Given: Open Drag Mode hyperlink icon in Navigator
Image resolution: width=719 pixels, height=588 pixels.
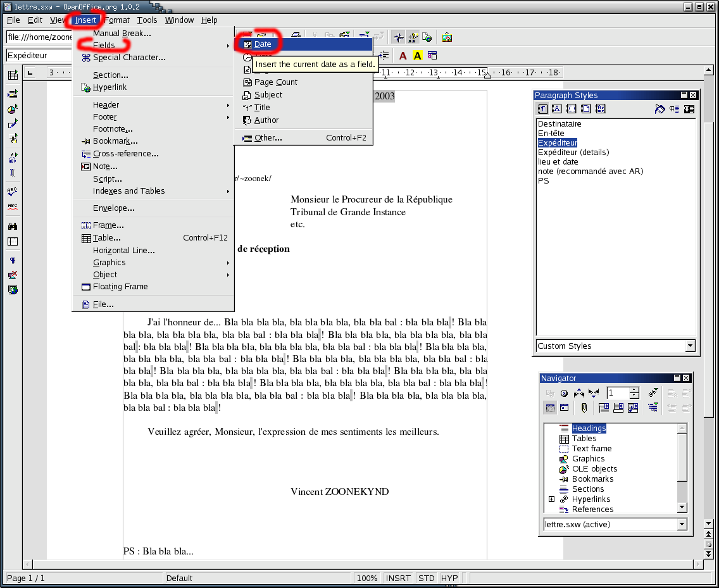Looking at the screenshot, I should (653, 392).
